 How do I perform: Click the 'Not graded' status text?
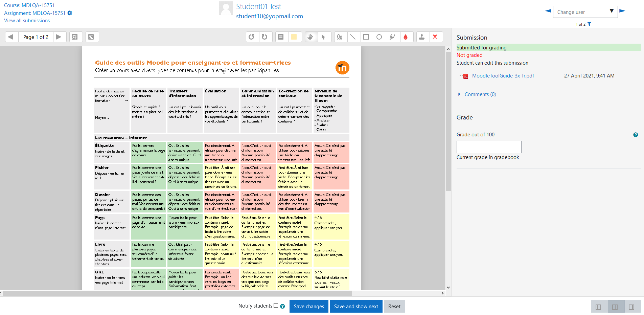[469, 55]
